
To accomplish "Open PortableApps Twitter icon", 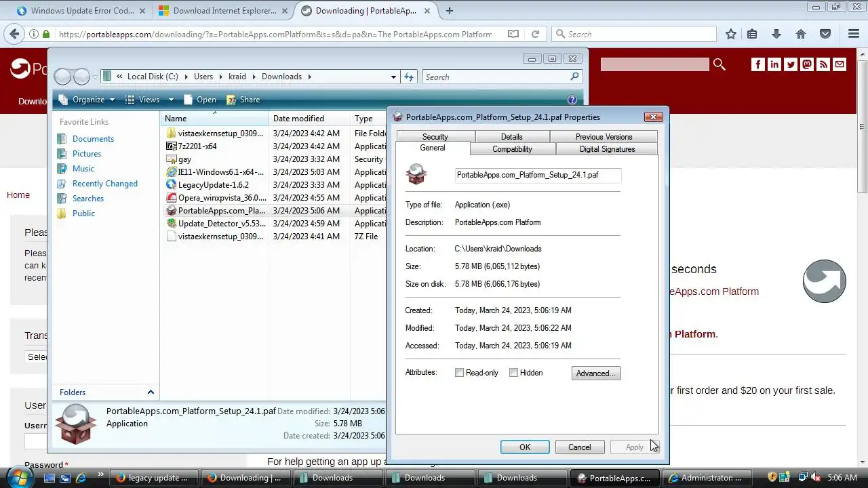I will [791, 64].
